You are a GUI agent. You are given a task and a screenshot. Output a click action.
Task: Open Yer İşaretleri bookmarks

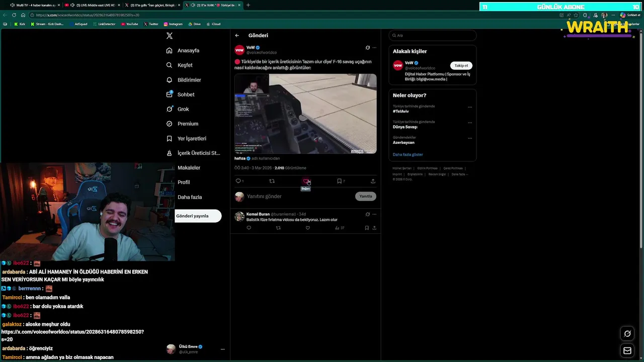pyautogui.click(x=186, y=138)
